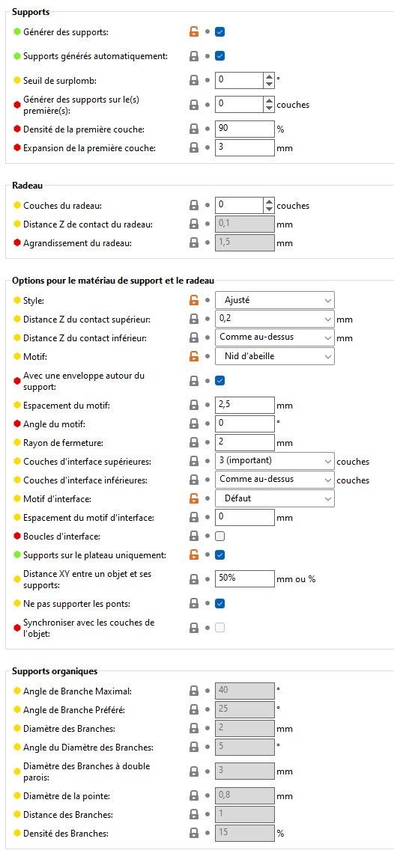
Task: Click the orange unlock icon beside Style
Action: click(x=194, y=301)
